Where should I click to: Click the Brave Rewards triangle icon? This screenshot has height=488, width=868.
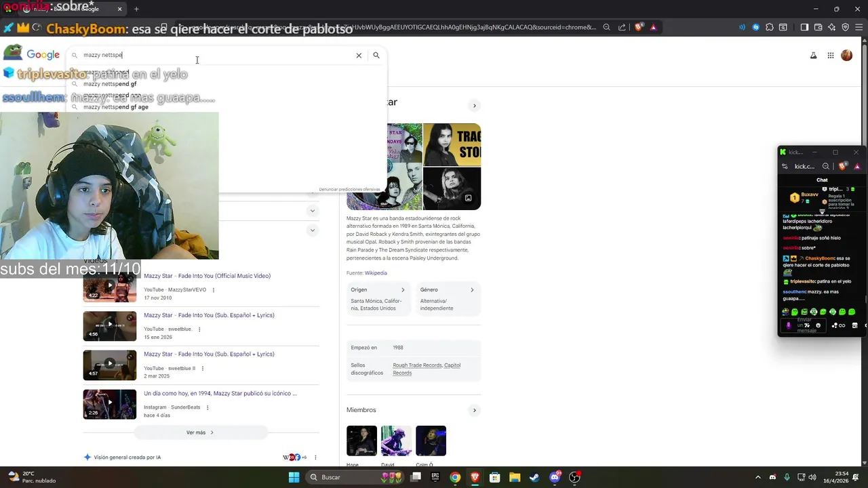653,27
